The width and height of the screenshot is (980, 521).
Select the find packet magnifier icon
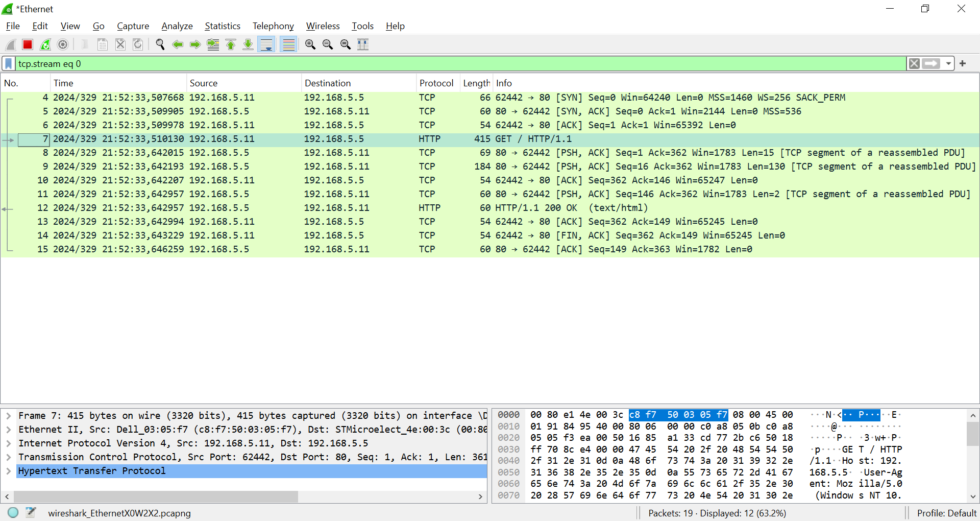[x=160, y=44]
